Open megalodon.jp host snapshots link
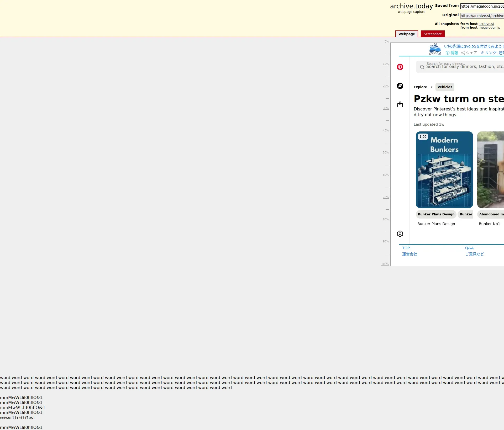The height and width of the screenshot is (430, 504). 489,28
